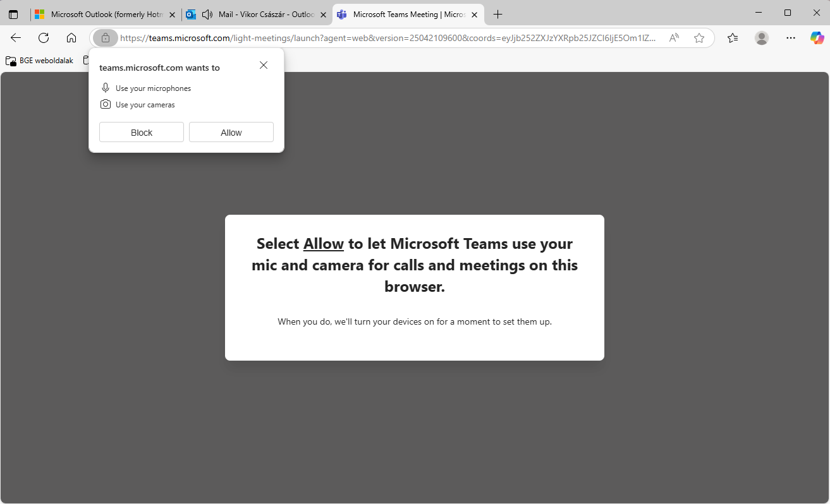
Task: Close the Mail - Vikor Császár tab
Action: (323, 15)
